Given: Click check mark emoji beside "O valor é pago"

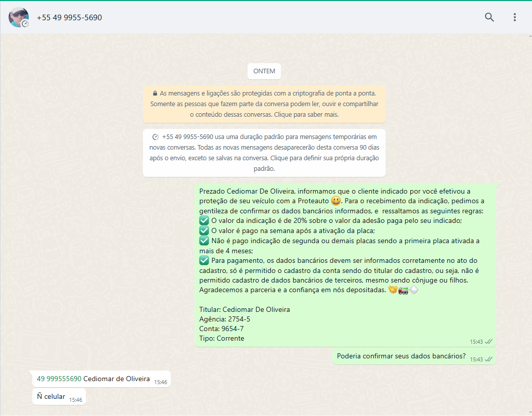Looking at the screenshot, I should coord(204,230).
